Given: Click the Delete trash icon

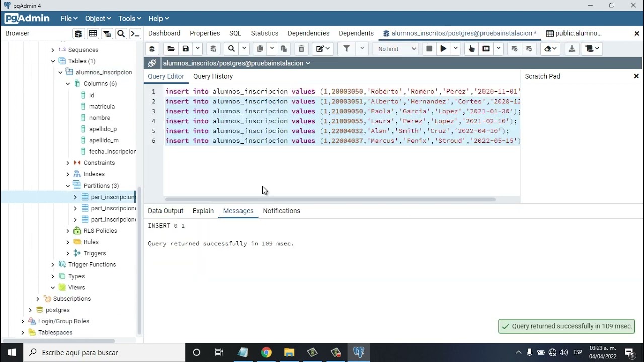Looking at the screenshot, I should click(301, 49).
